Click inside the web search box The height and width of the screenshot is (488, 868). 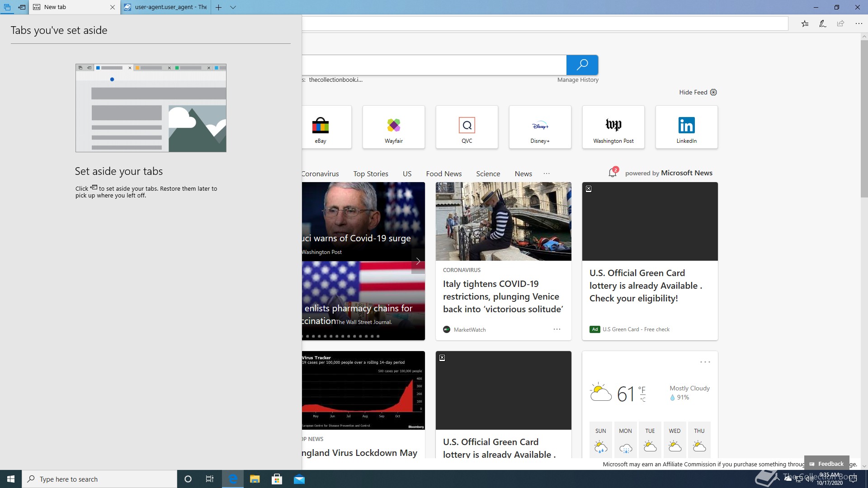coord(434,65)
